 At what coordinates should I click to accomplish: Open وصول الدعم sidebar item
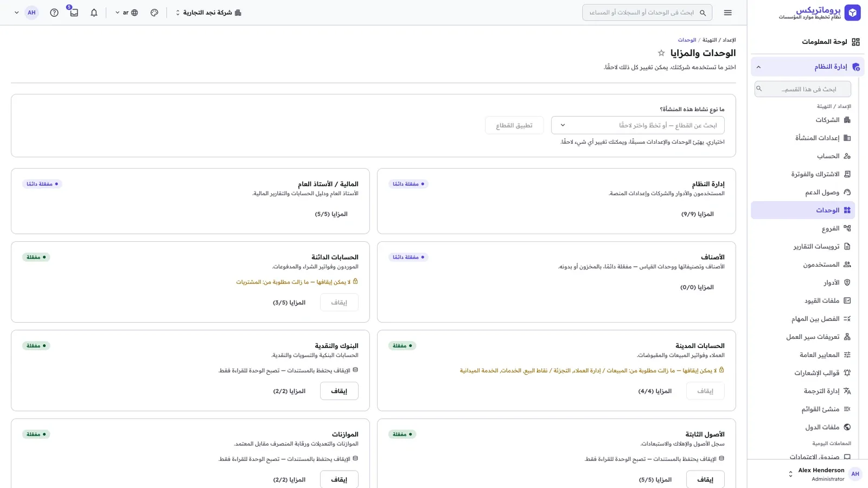point(803,192)
